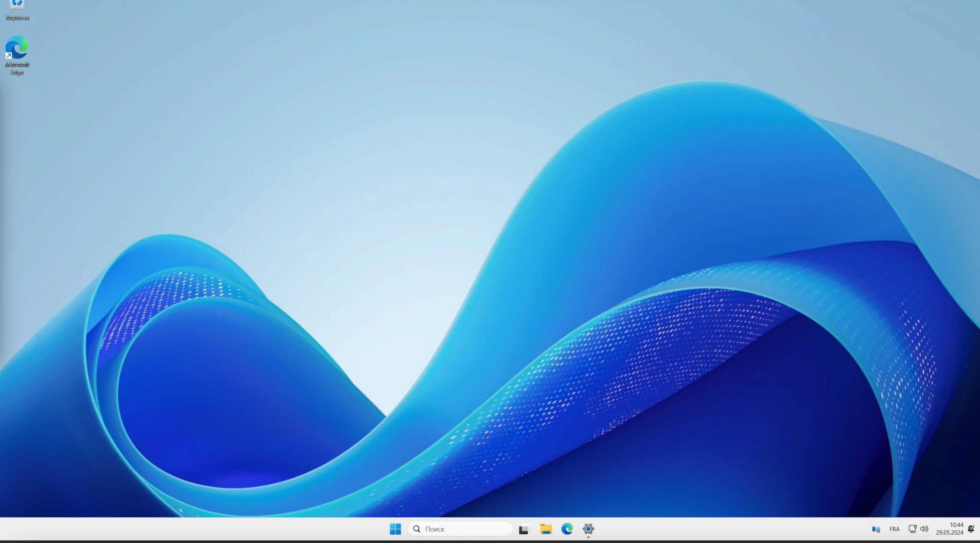The width and height of the screenshot is (980, 543).
Task: Focus the Поиск search field
Action: coord(460,529)
